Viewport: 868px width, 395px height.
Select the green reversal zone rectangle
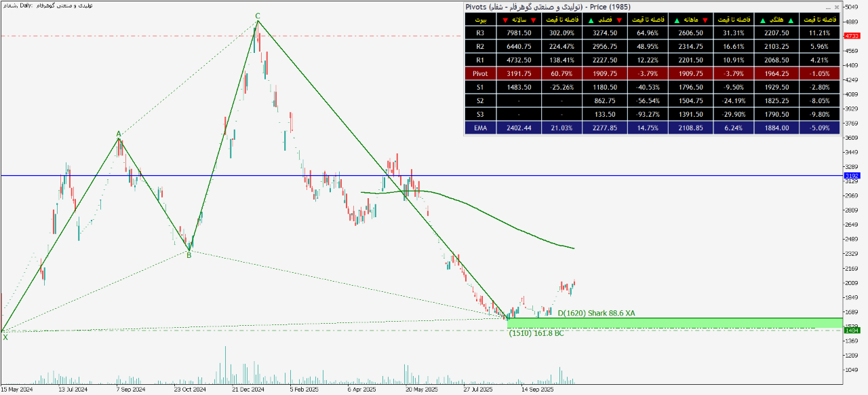[x=678, y=322]
